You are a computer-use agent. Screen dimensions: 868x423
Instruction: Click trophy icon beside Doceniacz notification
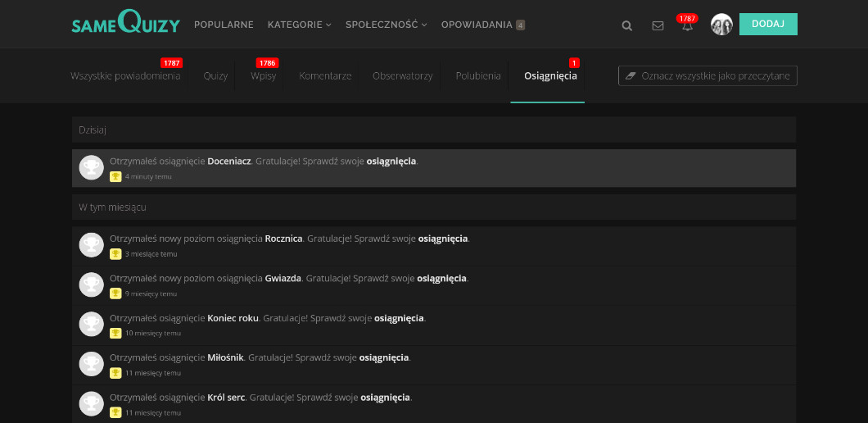91,167
